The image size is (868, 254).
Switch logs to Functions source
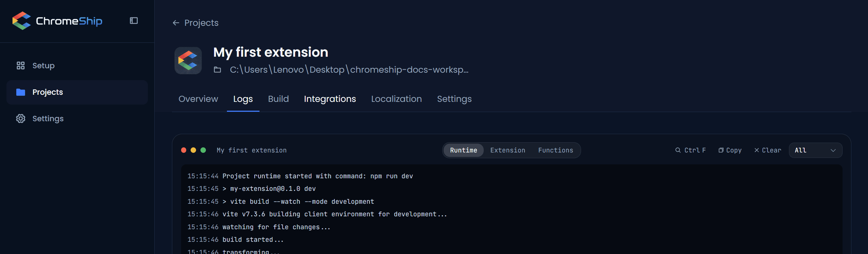point(556,150)
